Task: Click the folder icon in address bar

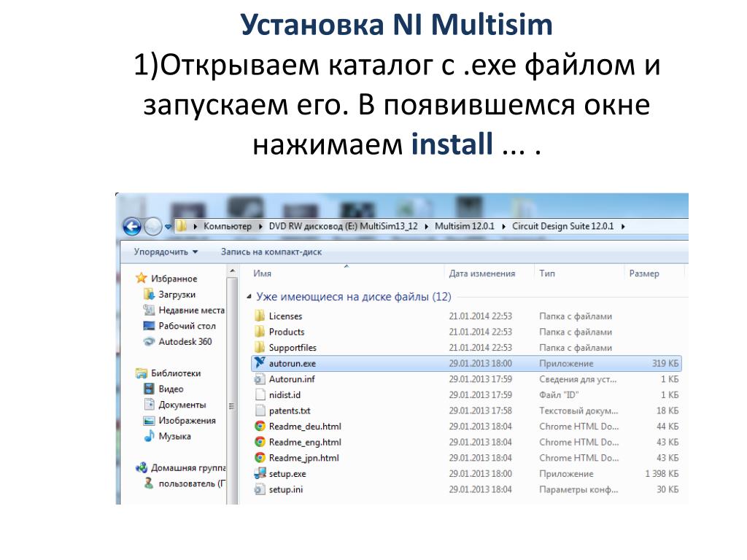Action: pyautogui.click(x=182, y=226)
